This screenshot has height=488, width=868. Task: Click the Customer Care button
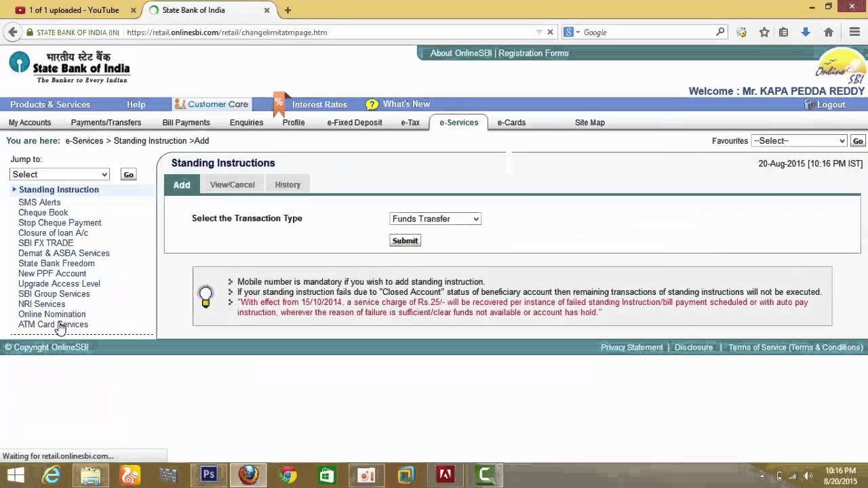click(211, 104)
